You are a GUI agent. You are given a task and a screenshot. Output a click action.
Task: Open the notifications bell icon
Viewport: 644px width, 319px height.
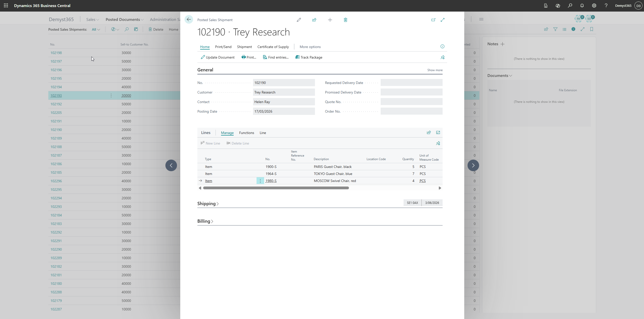(x=582, y=6)
